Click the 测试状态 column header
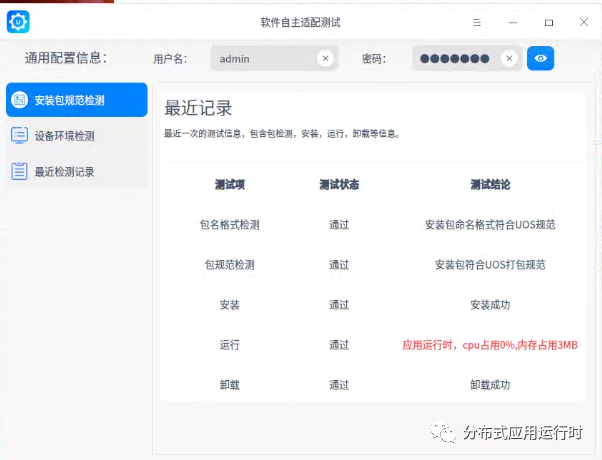Viewport: 602px width, 460px height. [x=339, y=185]
